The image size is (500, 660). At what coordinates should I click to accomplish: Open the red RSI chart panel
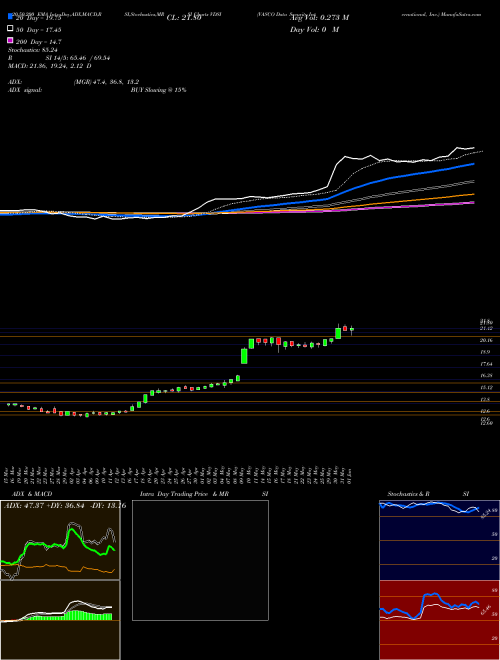coord(439,620)
